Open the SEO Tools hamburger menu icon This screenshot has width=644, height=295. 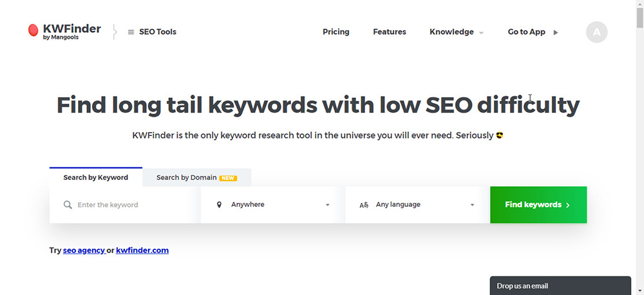131,32
